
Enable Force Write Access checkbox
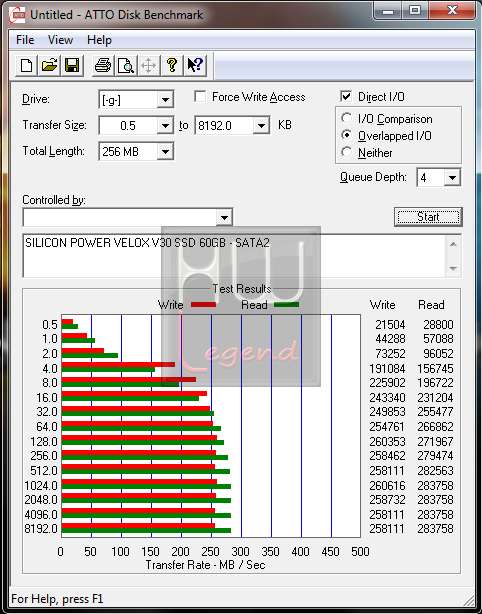click(200, 97)
